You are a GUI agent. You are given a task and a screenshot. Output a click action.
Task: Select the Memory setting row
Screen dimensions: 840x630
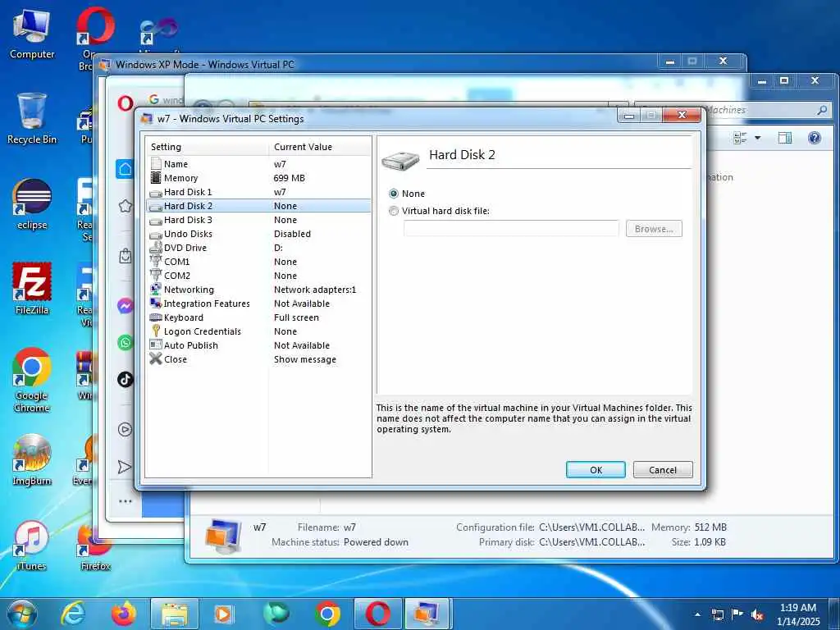click(x=258, y=178)
